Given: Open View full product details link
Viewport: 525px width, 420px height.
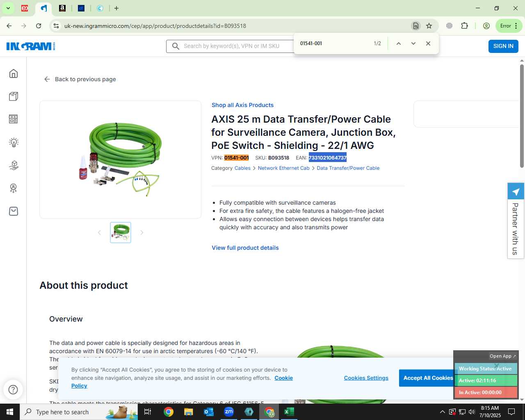Looking at the screenshot, I should [245, 248].
